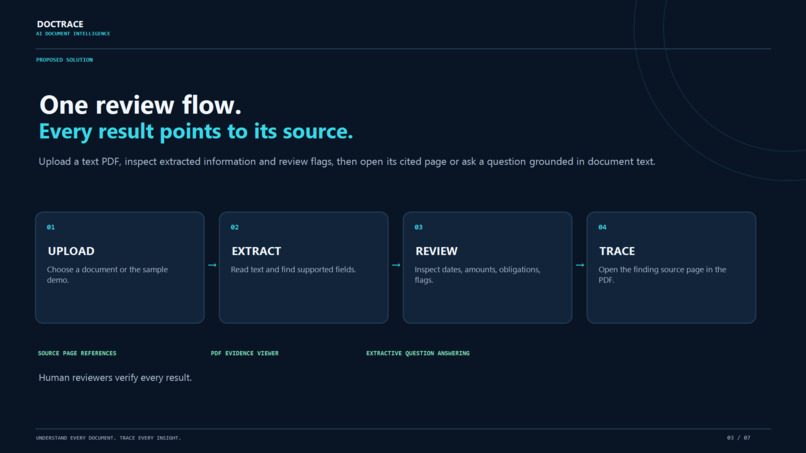The height and width of the screenshot is (453, 806).
Task: Select the 'EXTRACTIVE QUESTION ANSWERING' tag
Action: point(418,353)
